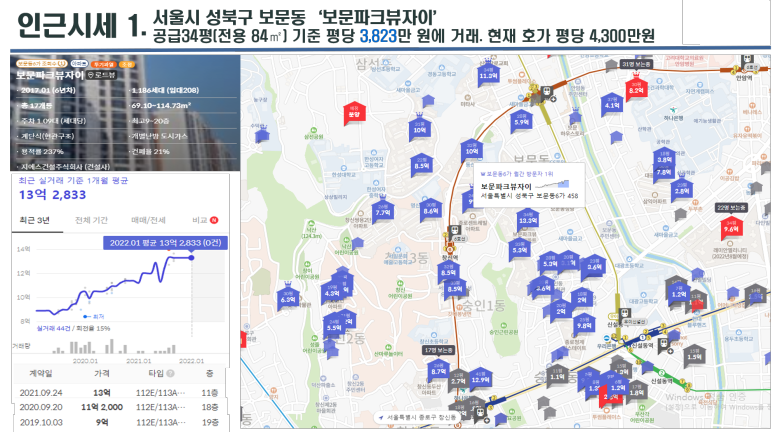
Task: Open the 매매/전세 tab
Action: [x=148, y=220]
